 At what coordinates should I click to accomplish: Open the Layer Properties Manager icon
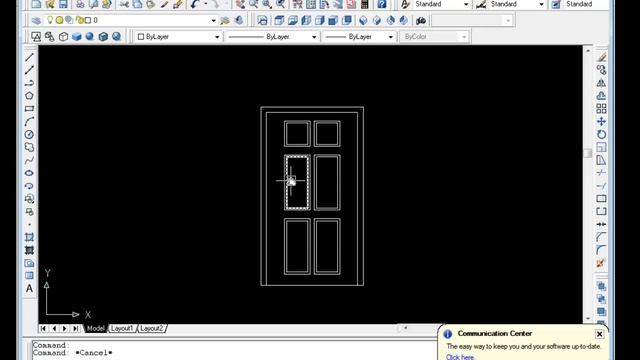tap(36, 20)
